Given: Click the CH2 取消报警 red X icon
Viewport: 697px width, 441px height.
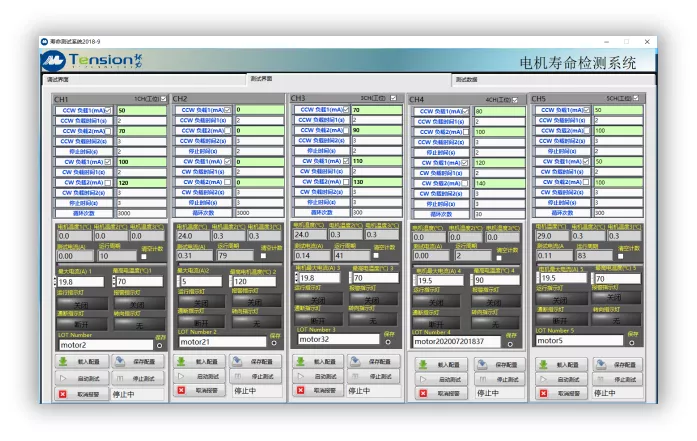Looking at the screenshot, I should tap(181, 390).
